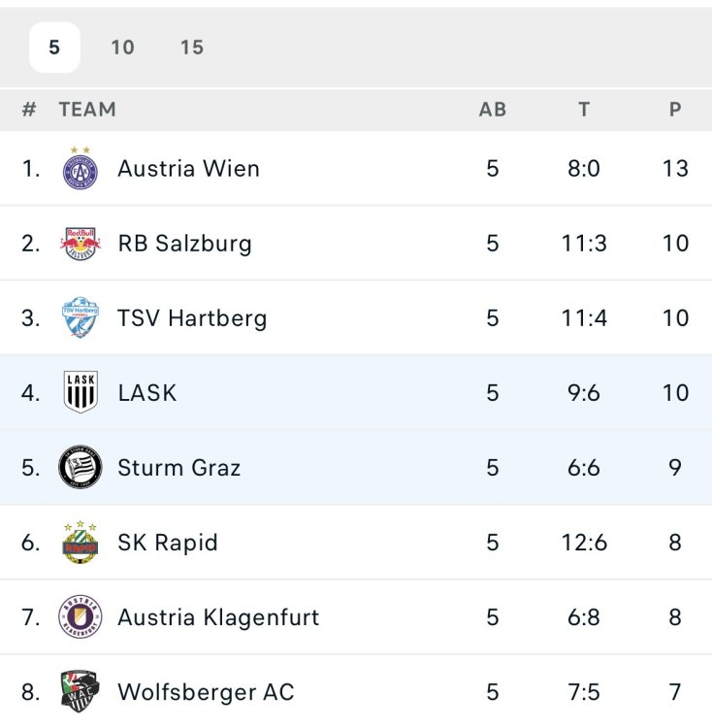Click the TEAM column header
Viewport: 712px width, 728px height.
coord(87,110)
